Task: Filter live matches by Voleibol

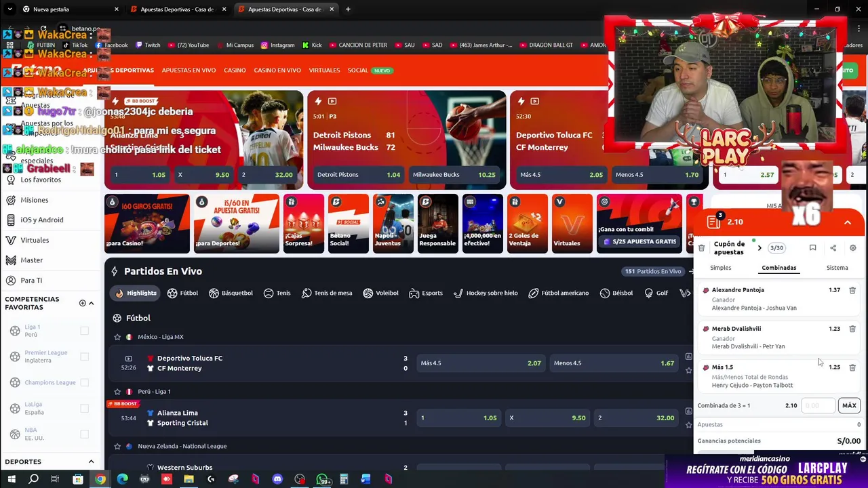Action: pyautogui.click(x=380, y=293)
